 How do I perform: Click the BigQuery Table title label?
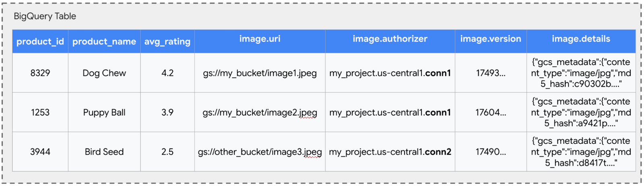point(45,16)
